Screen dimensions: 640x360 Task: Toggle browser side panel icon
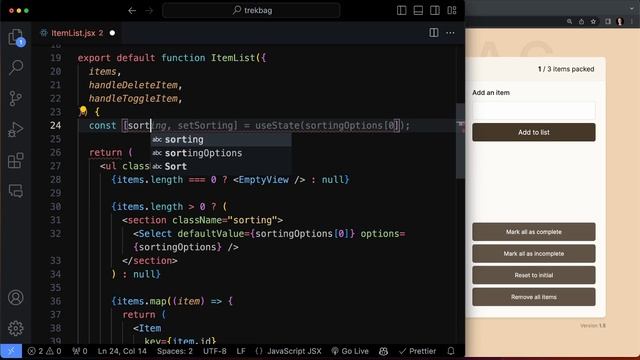[x=608, y=22]
